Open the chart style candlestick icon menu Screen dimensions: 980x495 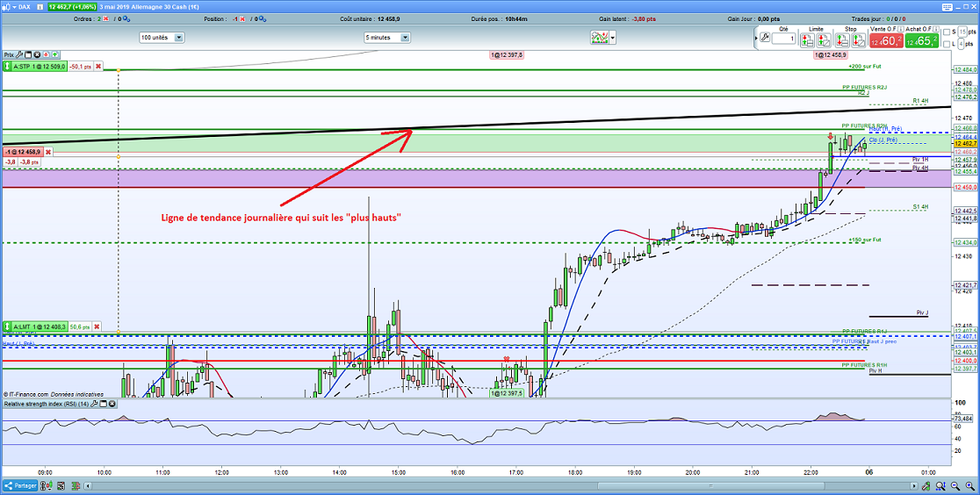[x=8, y=7]
